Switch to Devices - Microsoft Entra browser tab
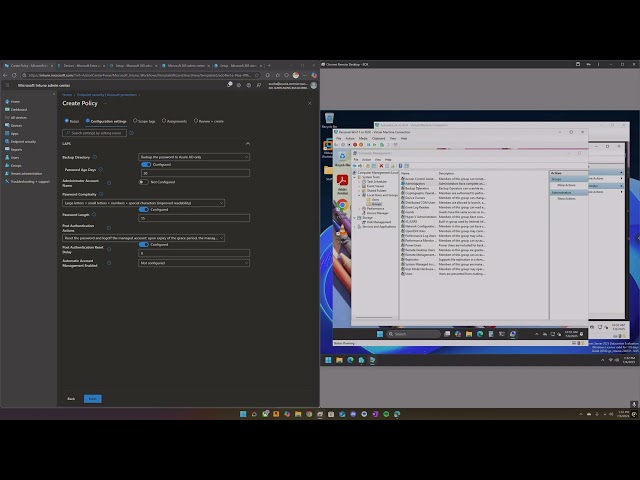Viewport: 640px width, 480px height. [79, 65]
